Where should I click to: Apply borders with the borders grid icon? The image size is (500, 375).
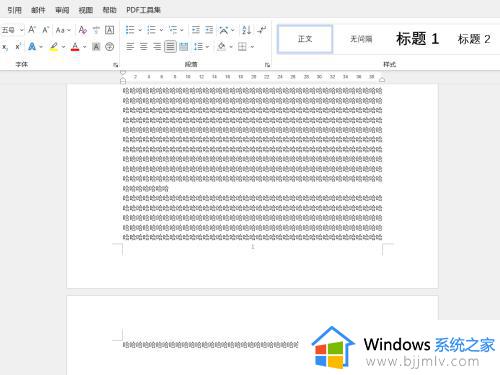(x=242, y=47)
